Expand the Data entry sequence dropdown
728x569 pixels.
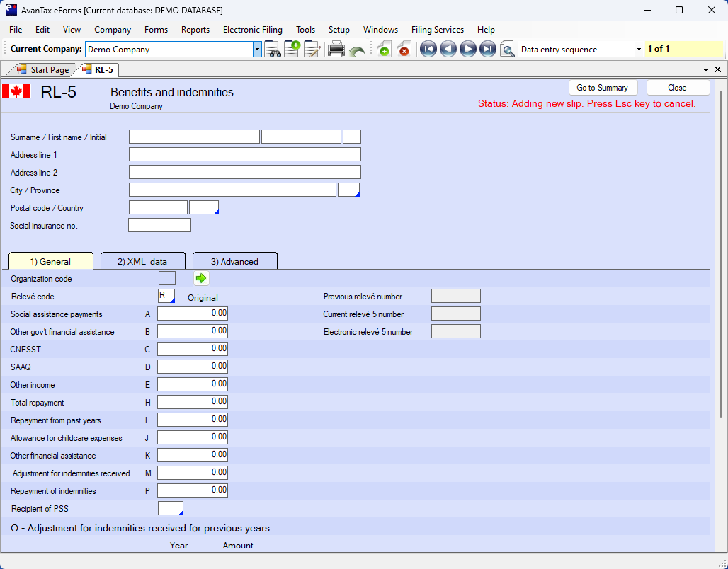click(639, 50)
